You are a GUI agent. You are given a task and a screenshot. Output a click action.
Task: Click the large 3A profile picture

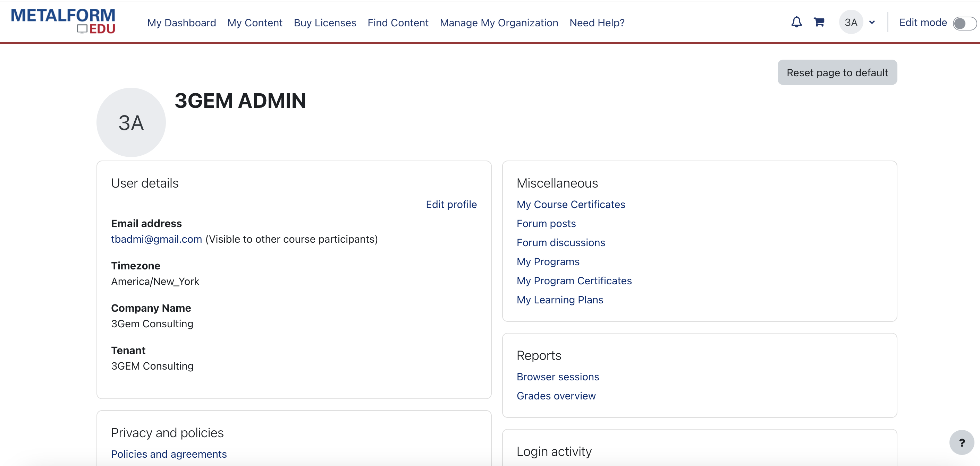pos(131,122)
